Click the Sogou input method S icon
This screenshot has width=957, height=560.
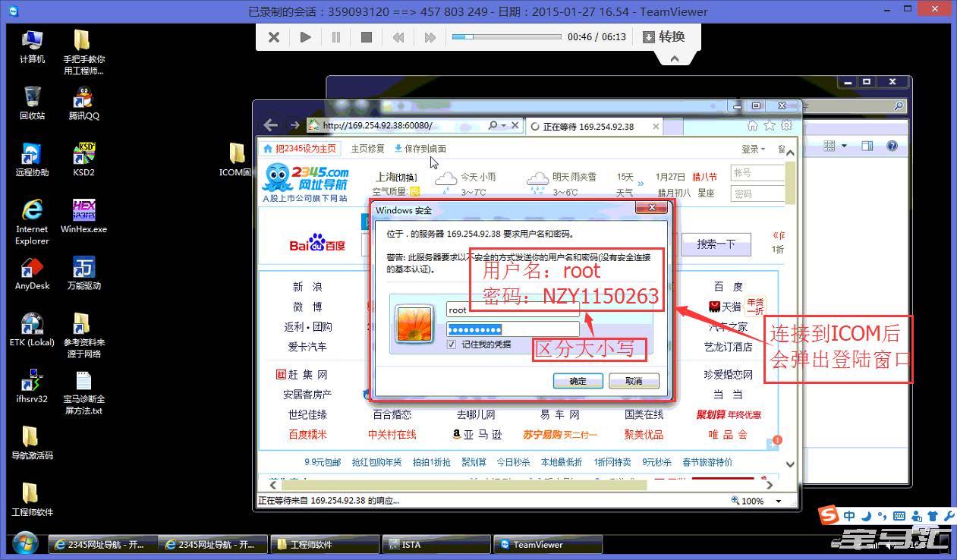click(829, 516)
